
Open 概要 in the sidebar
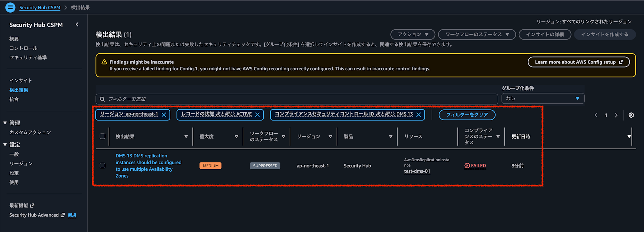point(14,39)
